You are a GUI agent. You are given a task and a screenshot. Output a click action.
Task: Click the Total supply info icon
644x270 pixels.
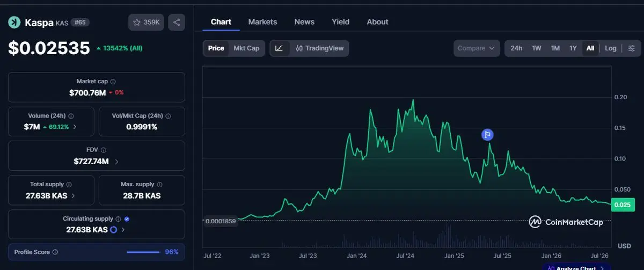click(x=69, y=185)
